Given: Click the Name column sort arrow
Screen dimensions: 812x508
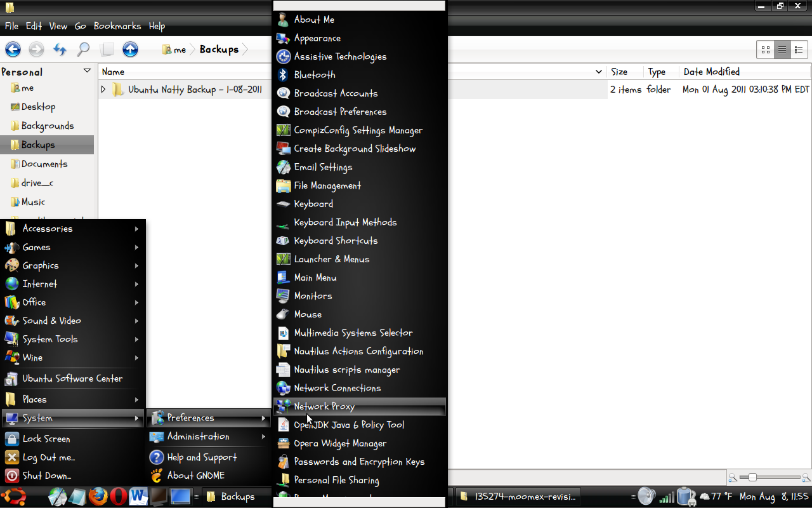Looking at the screenshot, I should (x=598, y=72).
